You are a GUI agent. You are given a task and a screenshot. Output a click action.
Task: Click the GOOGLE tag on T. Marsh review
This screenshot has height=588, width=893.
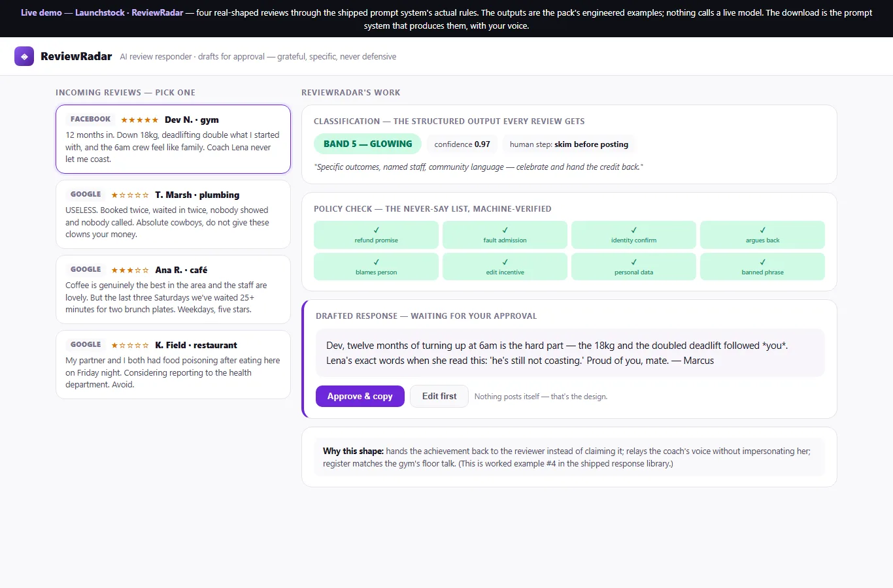pyautogui.click(x=86, y=194)
